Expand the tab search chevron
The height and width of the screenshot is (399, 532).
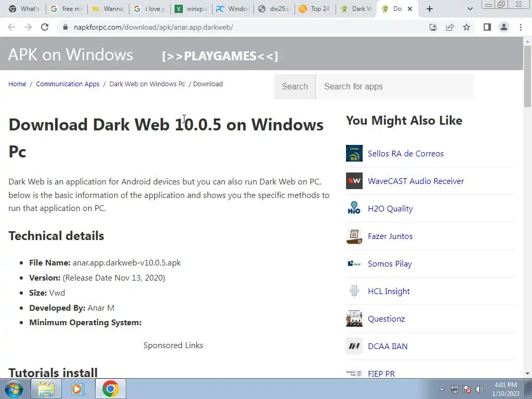pyautogui.click(x=470, y=9)
